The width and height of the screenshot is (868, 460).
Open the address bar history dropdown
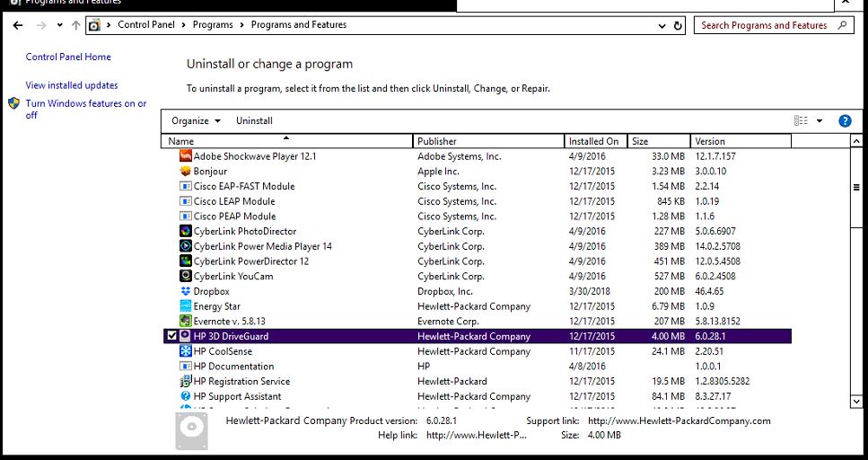pyautogui.click(x=657, y=25)
